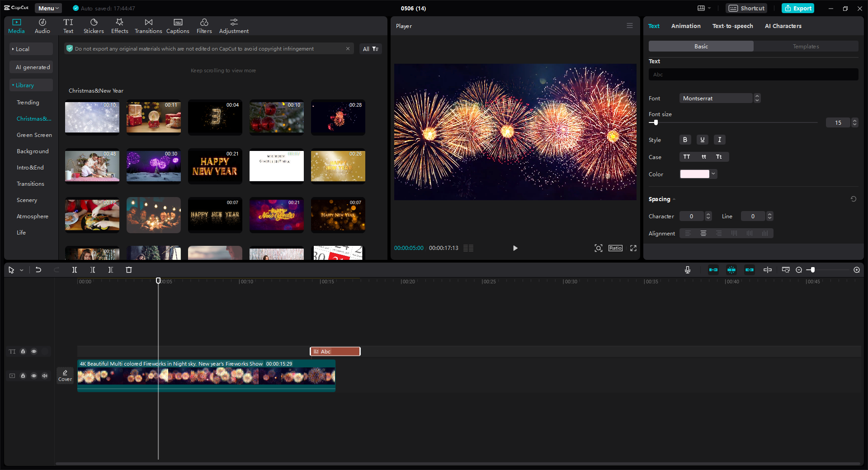This screenshot has height=470, width=868.
Task: Open the Shortcut settings
Action: click(x=746, y=8)
